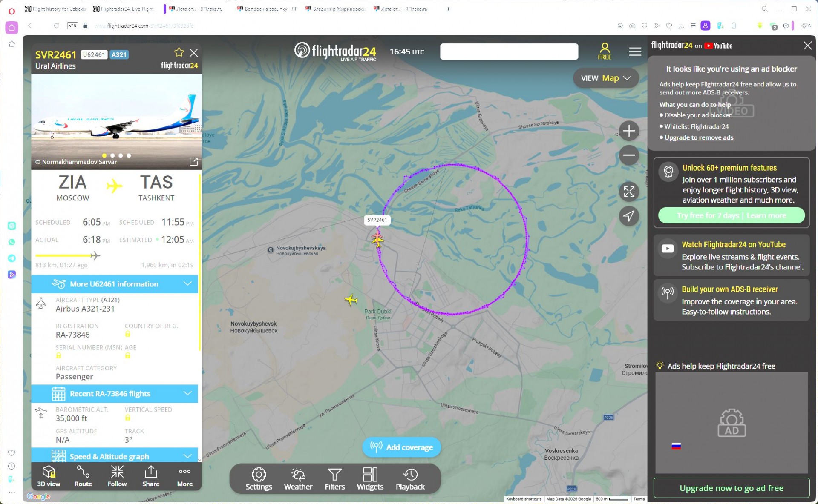Image resolution: width=818 pixels, height=504 pixels.
Task: Open Telegram in Opera sidebar
Action: 12,258
